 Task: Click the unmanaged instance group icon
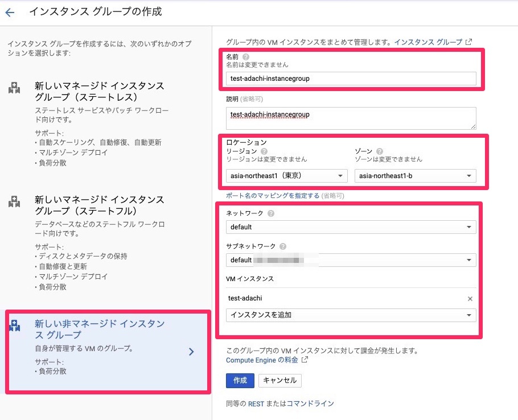(14, 326)
